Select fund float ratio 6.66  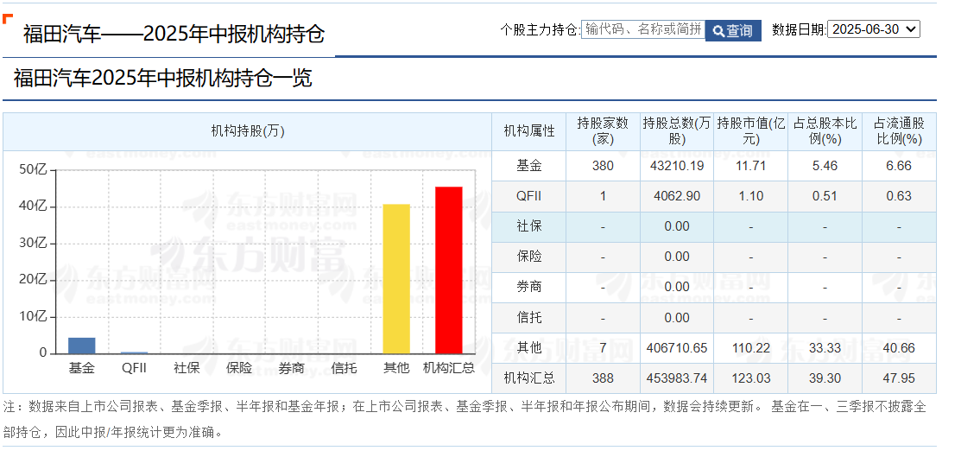[x=899, y=166]
